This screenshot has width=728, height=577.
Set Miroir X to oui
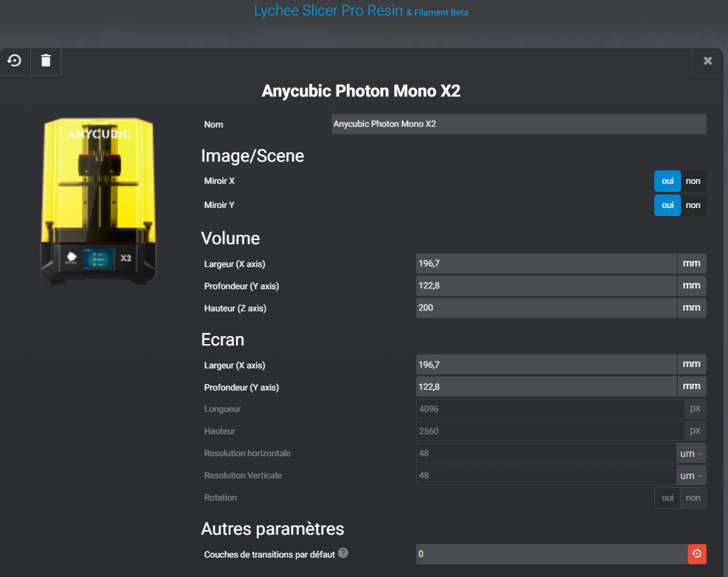[668, 181]
